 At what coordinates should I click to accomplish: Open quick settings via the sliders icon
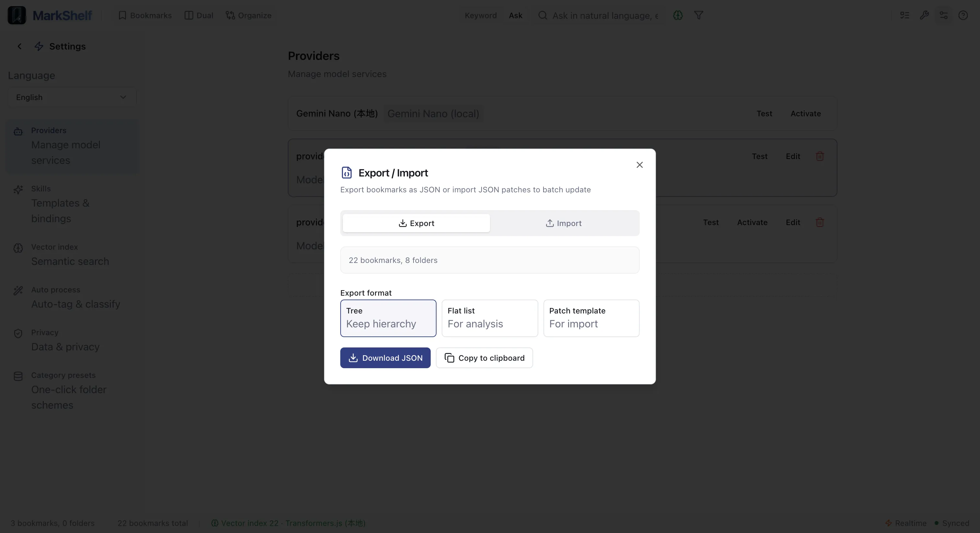(x=944, y=16)
